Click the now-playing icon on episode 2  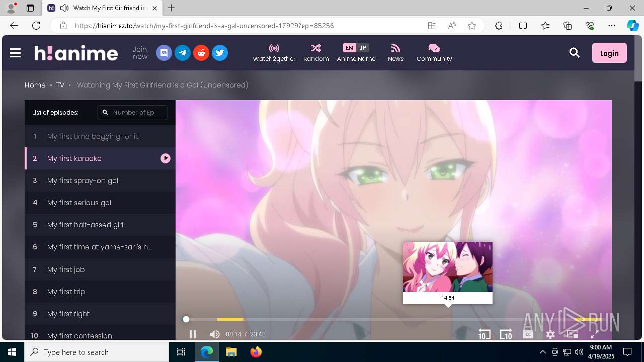[166, 158]
